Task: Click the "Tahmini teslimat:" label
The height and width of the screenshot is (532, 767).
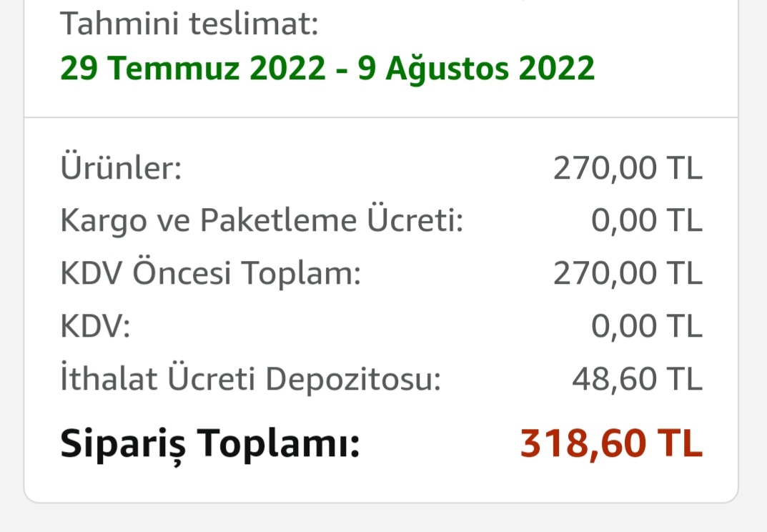Action: point(189,25)
